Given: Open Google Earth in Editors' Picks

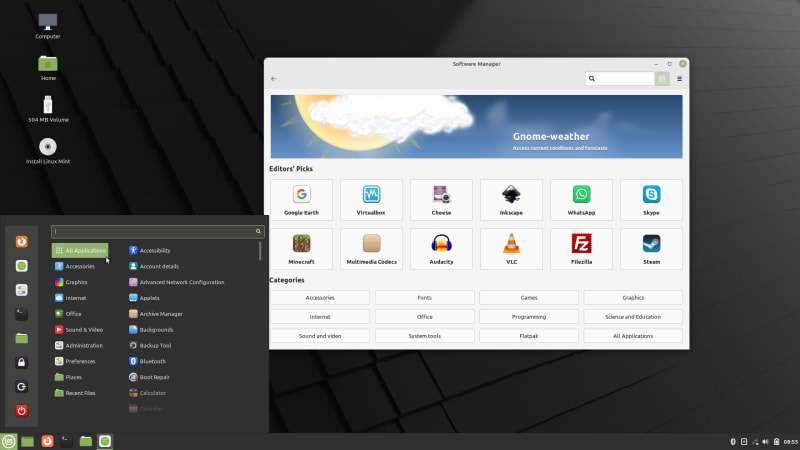Looking at the screenshot, I should tap(301, 199).
